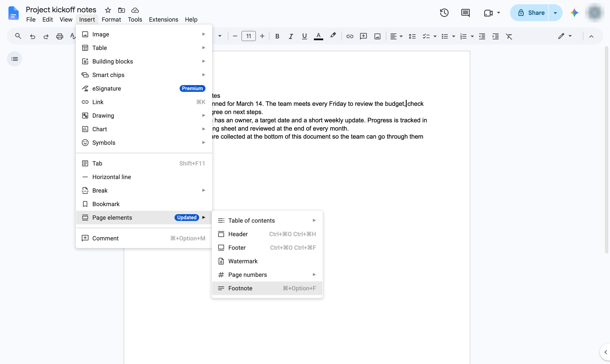Open the move to folder icon

click(x=122, y=10)
